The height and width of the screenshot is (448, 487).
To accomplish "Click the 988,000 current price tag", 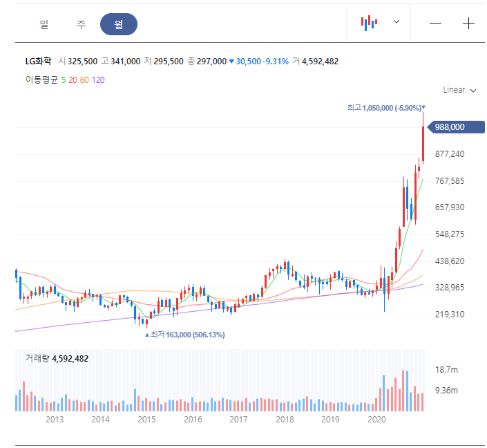I will click(x=456, y=127).
